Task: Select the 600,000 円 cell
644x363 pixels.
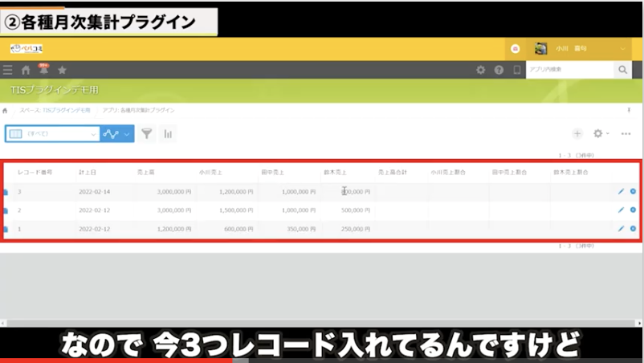Action: pos(238,229)
